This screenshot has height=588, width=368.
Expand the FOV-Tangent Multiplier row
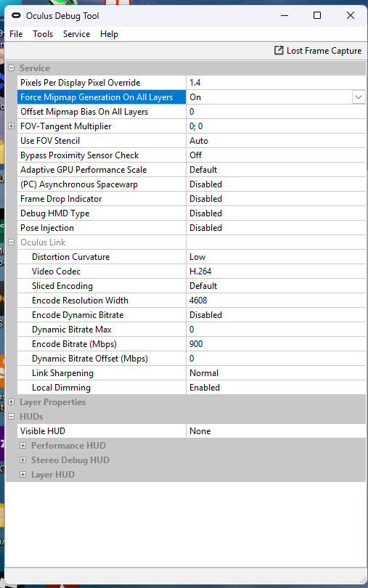tap(12, 126)
